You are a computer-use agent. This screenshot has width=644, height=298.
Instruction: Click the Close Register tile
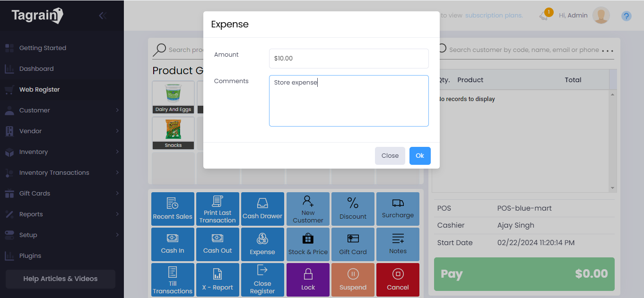tap(262, 280)
